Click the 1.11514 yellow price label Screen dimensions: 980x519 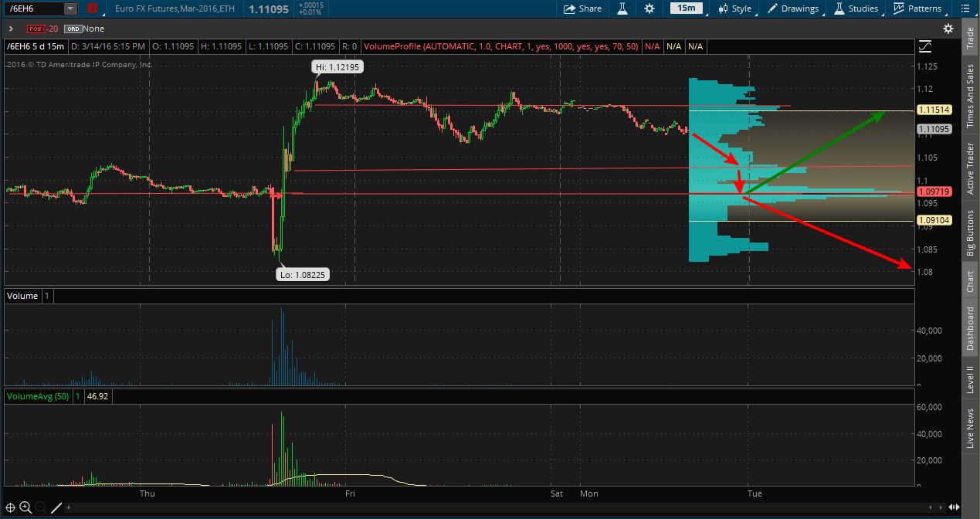click(x=934, y=110)
